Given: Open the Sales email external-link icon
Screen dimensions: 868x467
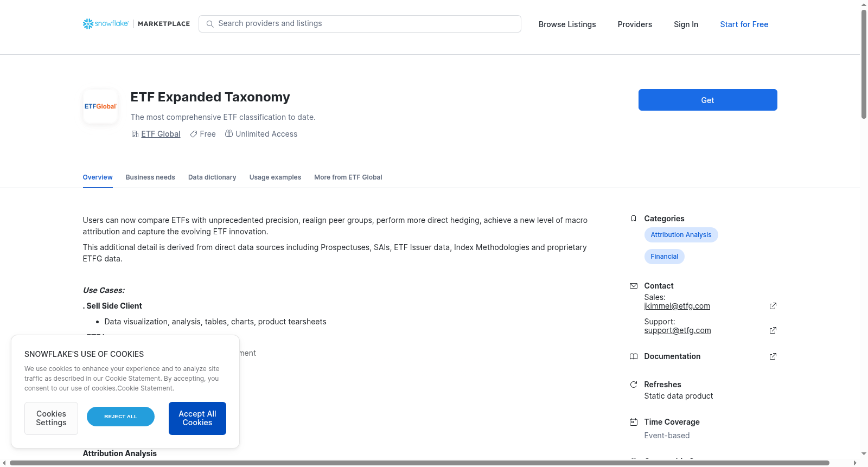Looking at the screenshot, I should (x=773, y=306).
